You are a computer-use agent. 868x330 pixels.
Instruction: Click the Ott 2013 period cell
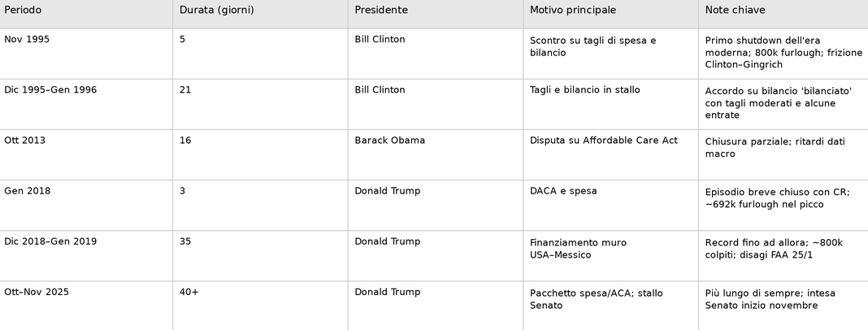pyautogui.click(x=25, y=141)
